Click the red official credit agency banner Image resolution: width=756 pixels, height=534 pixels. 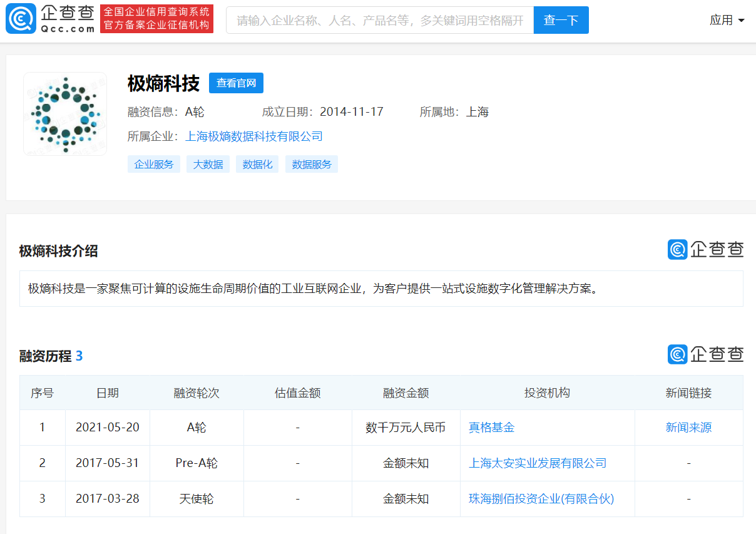tap(157, 19)
